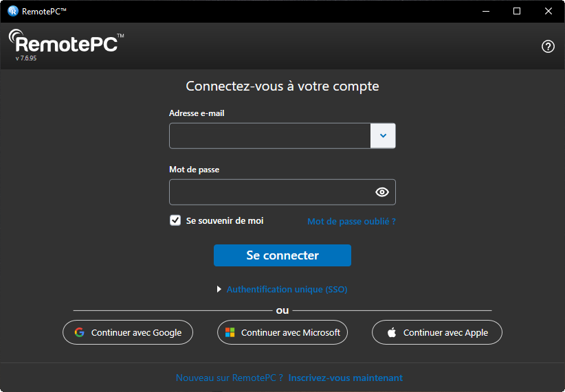Maximize the RemotePC window
565x392 pixels.
tap(517, 11)
